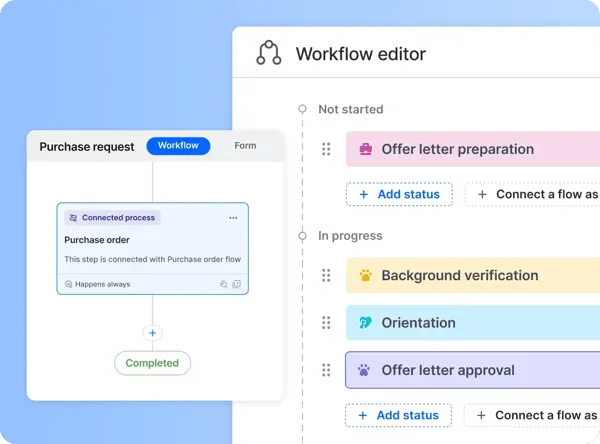This screenshot has height=444, width=600.
Task: Click the paw icon on Background verification
Action: [365, 275]
